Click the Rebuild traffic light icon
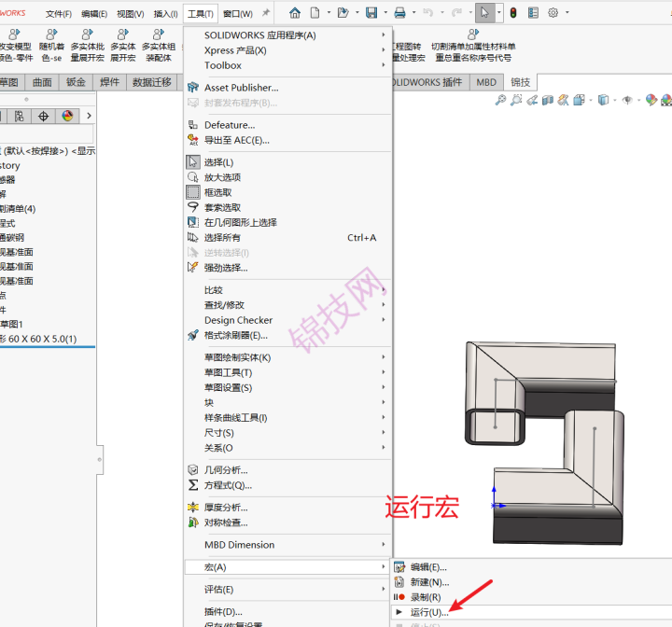Image resolution: width=672 pixels, height=627 pixels. [x=513, y=13]
